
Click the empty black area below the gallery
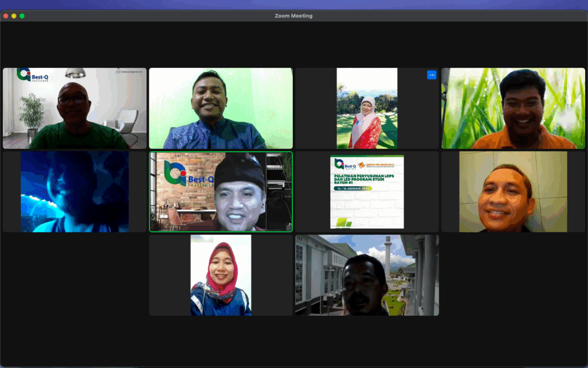[293, 342]
